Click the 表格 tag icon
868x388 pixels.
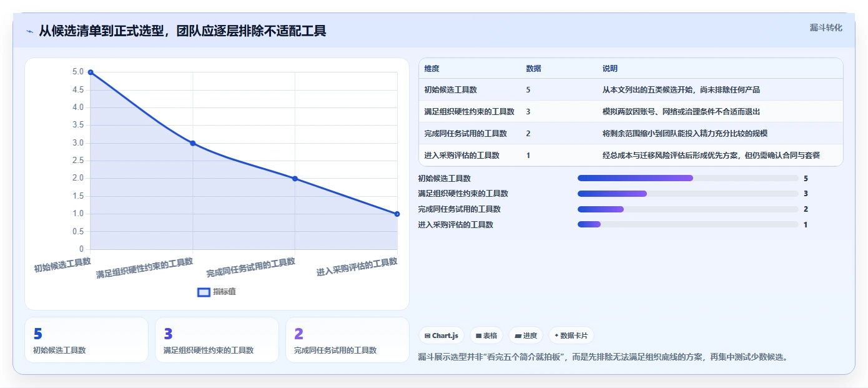(x=478, y=336)
